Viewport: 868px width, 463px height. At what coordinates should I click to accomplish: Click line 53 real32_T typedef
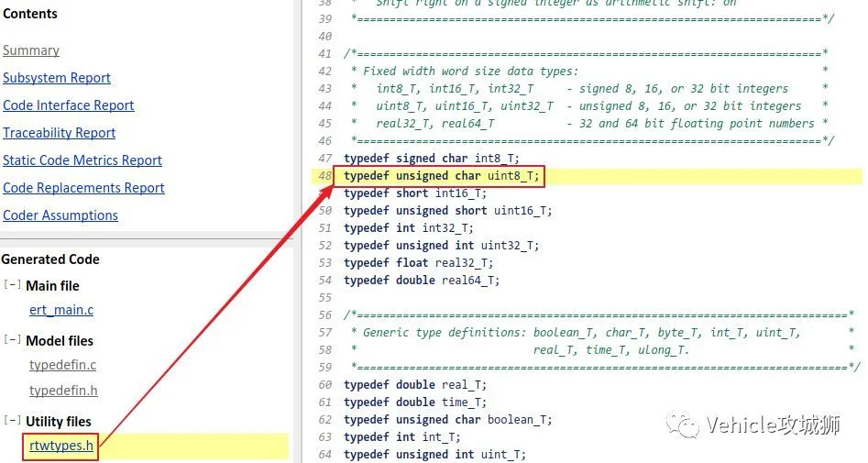pos(419,263)
